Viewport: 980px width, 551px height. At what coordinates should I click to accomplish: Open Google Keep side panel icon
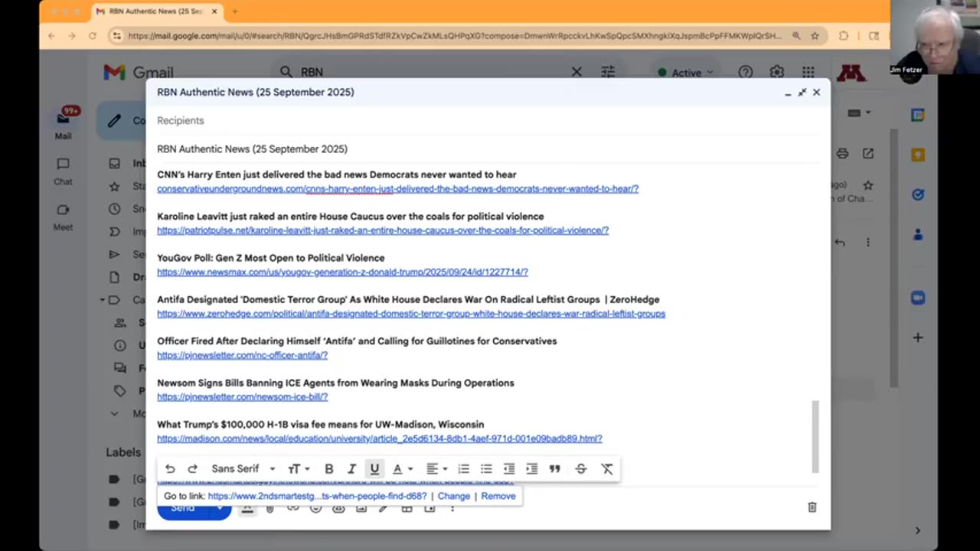tap(918, 155)
